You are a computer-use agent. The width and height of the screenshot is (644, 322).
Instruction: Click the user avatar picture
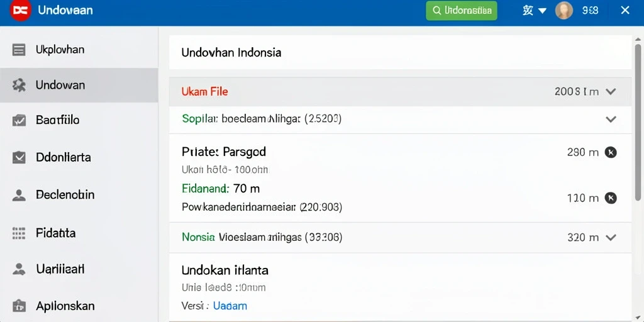564,11
